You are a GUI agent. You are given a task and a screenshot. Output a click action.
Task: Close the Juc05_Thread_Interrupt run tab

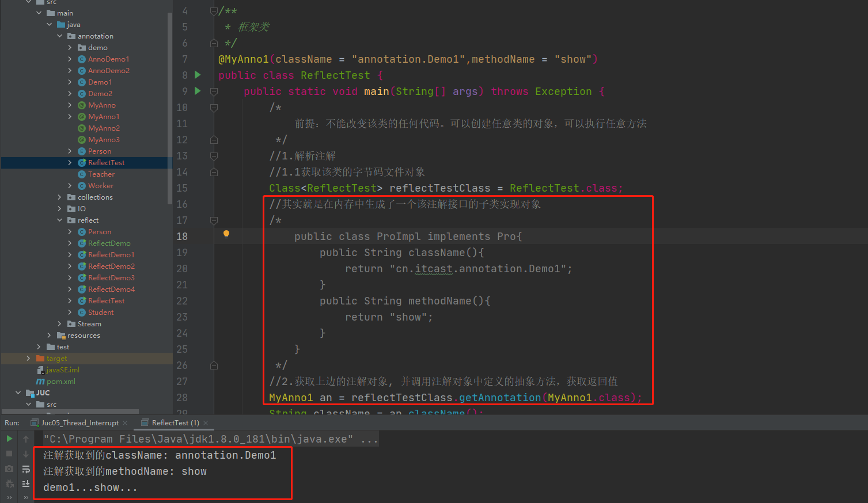125,423
